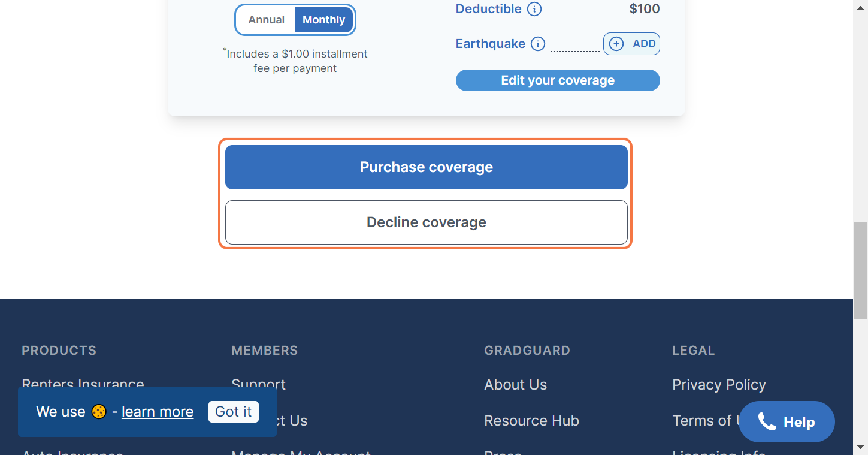Select Annual payment option
The height and width of the screenshot is (455, 868).
(267, 20)
